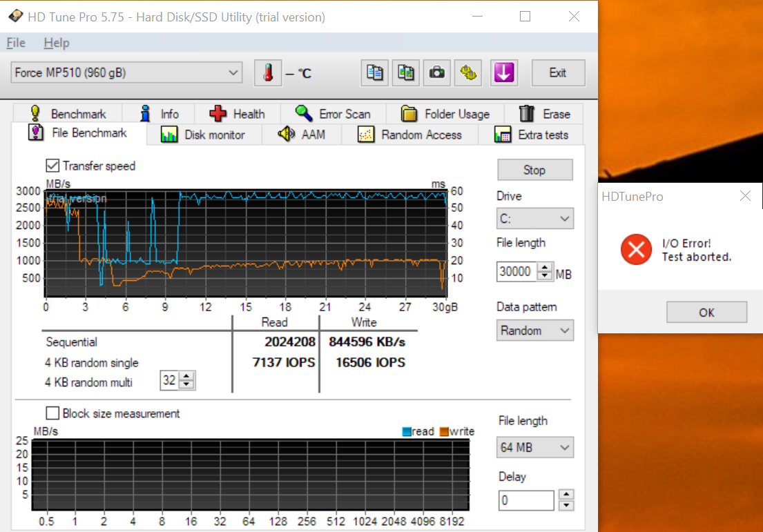
Task: Expand the Data pattern Random dropdown
Action: [x=534, y=331]
